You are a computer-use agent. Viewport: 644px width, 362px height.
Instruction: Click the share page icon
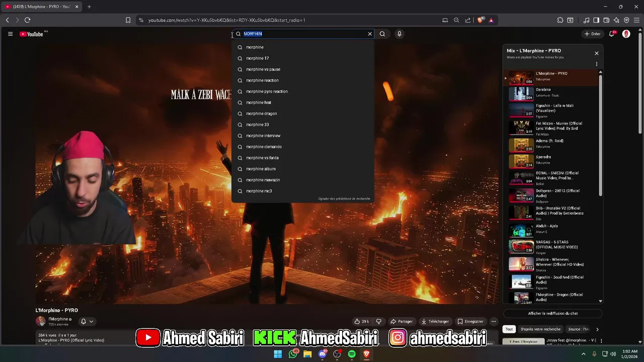[x=468, y=20]
